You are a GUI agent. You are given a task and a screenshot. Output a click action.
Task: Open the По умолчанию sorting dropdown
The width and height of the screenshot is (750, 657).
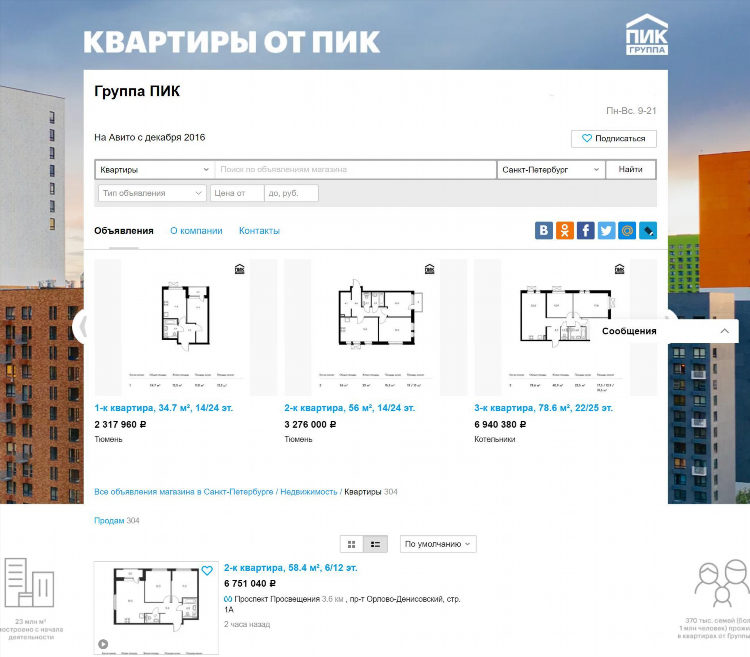pos(438,544)
